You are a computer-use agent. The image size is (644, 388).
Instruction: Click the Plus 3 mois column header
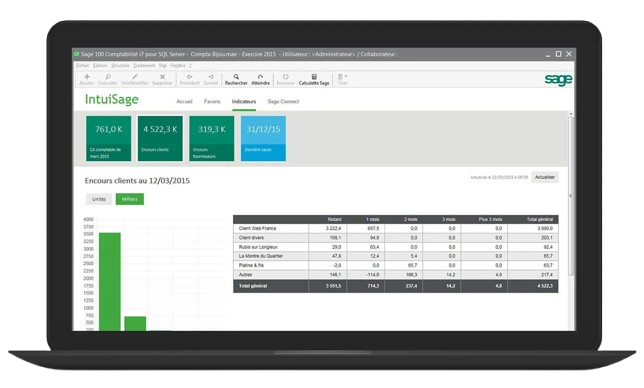[490, 219]
